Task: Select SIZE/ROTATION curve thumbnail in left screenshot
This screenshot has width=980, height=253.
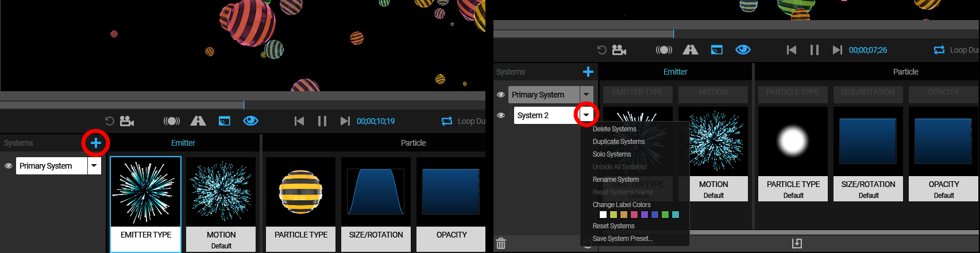Action: pos(376,204)
